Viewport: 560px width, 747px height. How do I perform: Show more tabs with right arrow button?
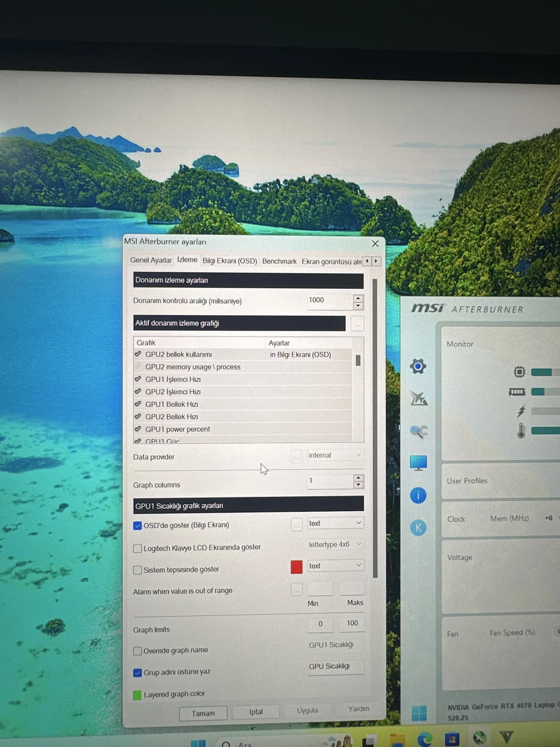click(x=376, y=261)
